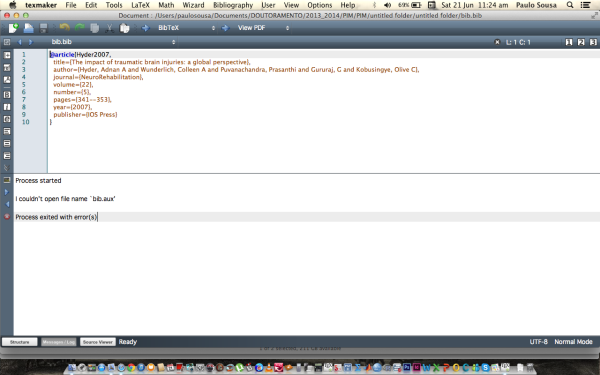The height and width of the screenshot is (375, 600).
Task: Open the Options menu
Action: 320,5
